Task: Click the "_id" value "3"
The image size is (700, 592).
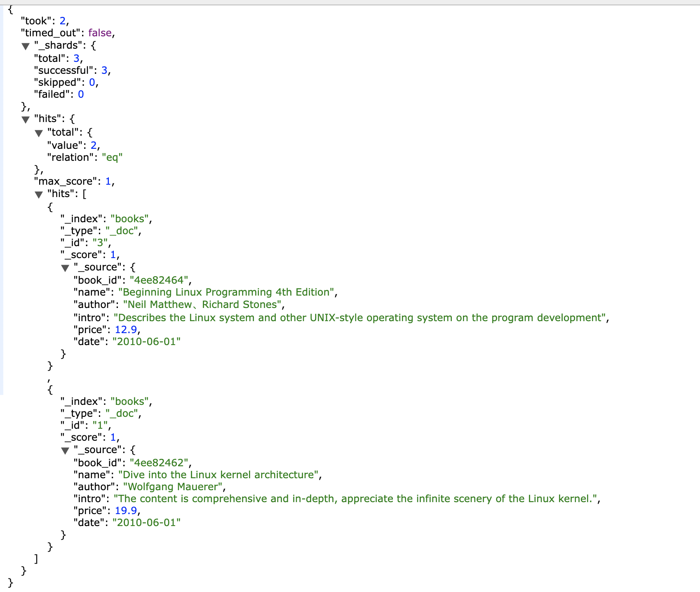Action: coord(100,243)
